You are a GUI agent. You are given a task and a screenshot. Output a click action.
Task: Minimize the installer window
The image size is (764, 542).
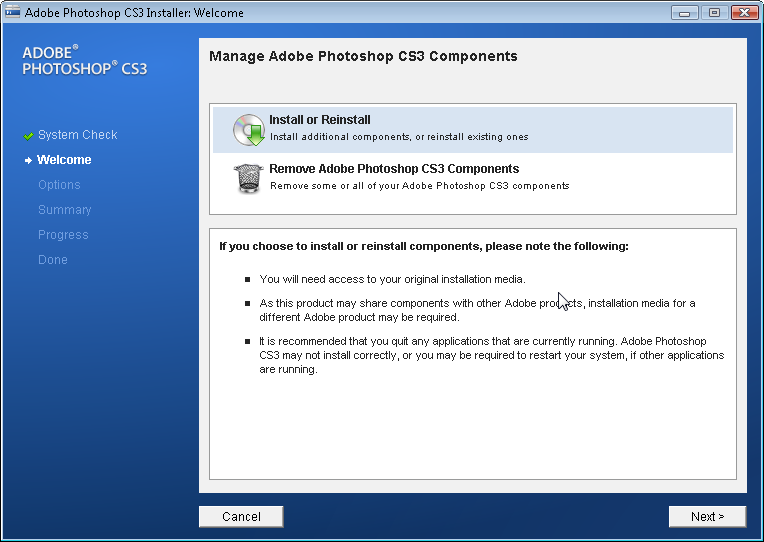click(x=685, y=13)
